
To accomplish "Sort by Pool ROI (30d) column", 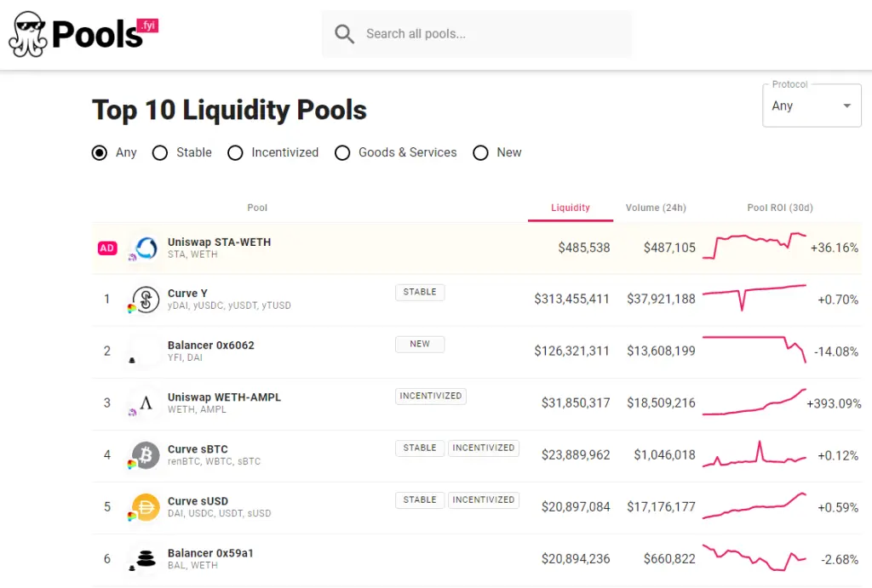I will point(780,208).
